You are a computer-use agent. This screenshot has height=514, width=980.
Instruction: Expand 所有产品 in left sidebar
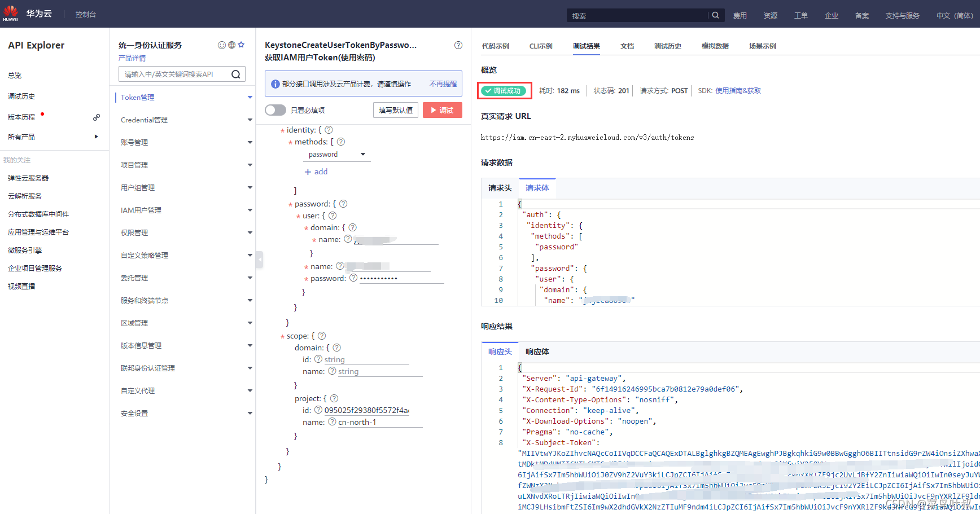coord(96,137)
